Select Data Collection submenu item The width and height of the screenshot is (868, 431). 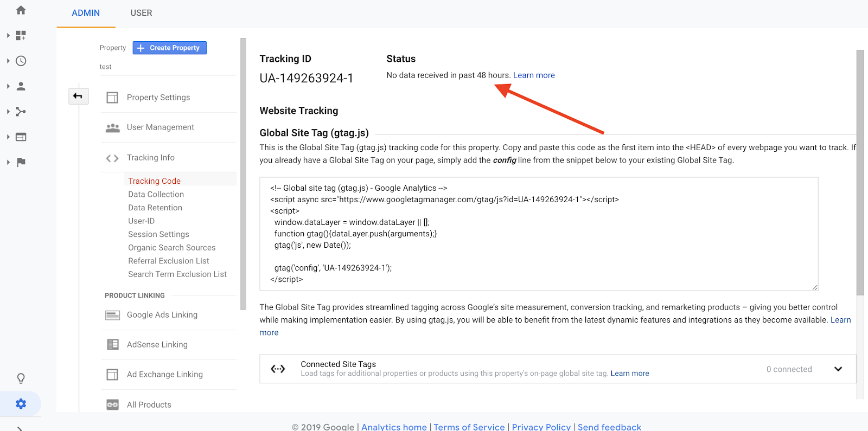pyautogui.click(x=156, y=195)
